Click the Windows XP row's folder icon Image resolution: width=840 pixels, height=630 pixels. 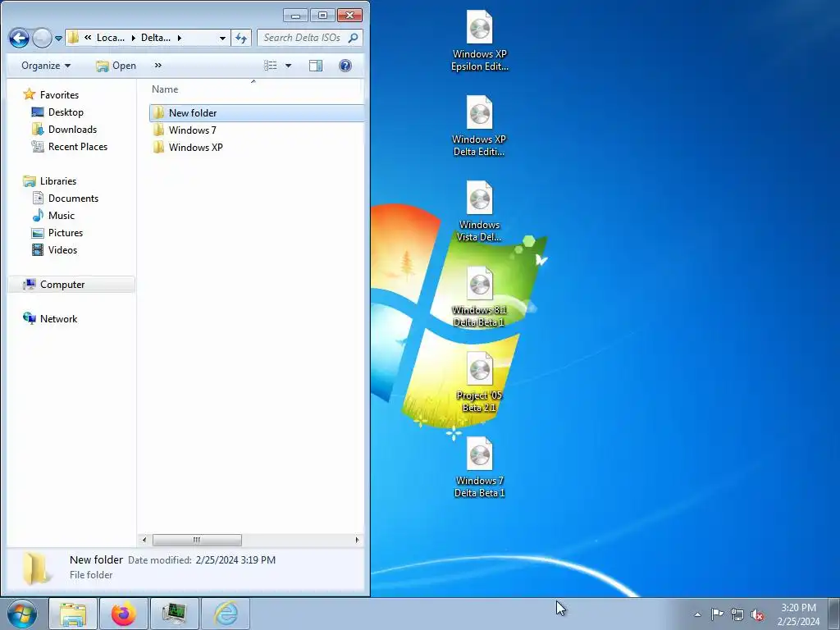(158, 148)
